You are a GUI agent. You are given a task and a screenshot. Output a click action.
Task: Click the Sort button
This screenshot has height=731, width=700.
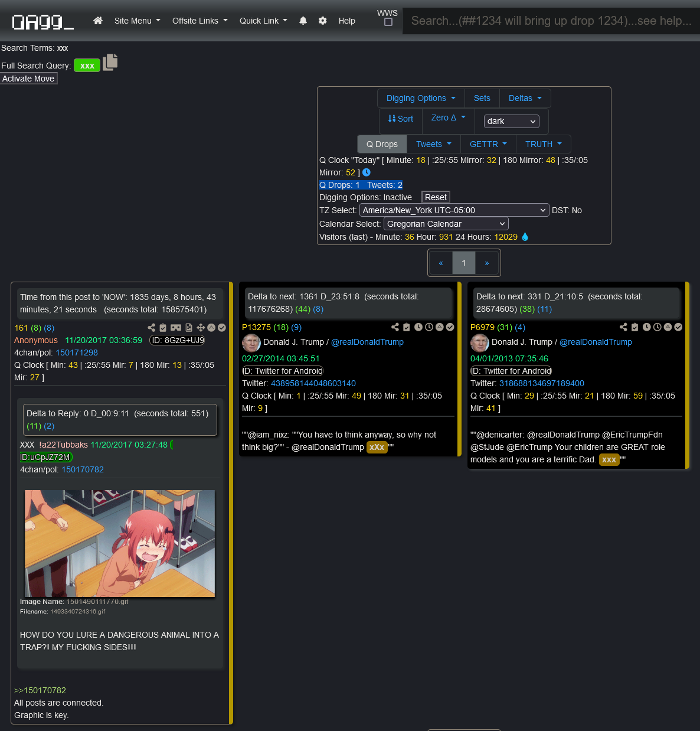pos(401,119)
